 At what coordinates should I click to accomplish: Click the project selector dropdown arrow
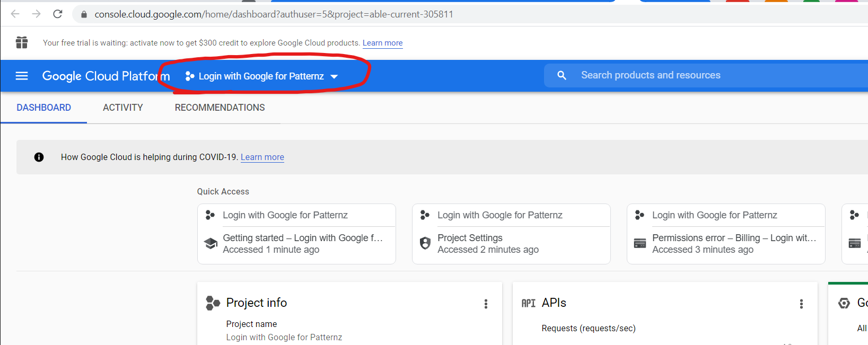tap(334, 77)
